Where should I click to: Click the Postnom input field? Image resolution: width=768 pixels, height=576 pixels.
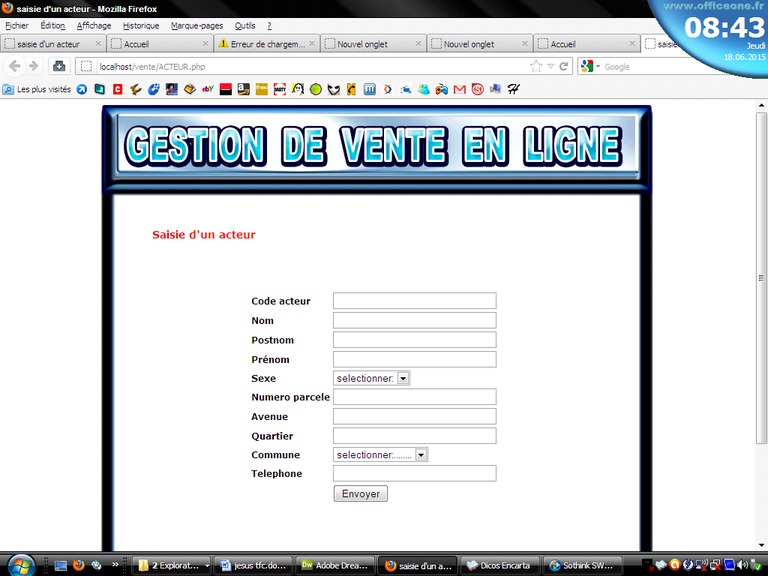point(414,340)
